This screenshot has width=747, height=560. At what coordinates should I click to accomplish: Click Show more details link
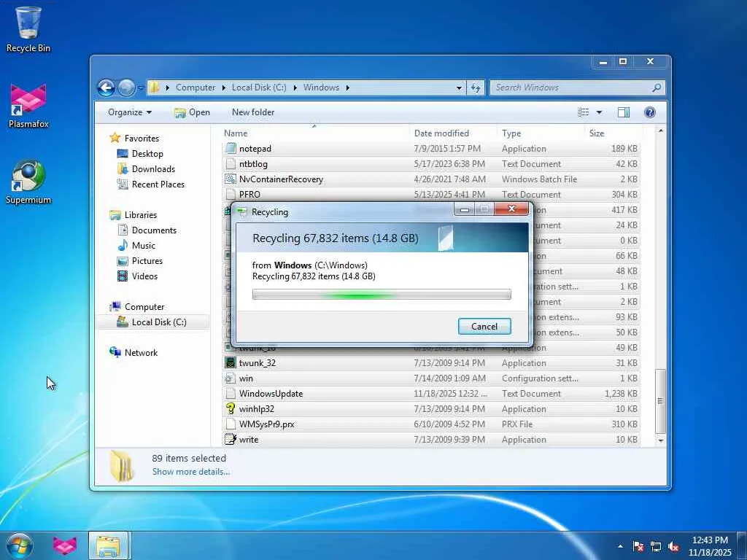tap(190, 472)
